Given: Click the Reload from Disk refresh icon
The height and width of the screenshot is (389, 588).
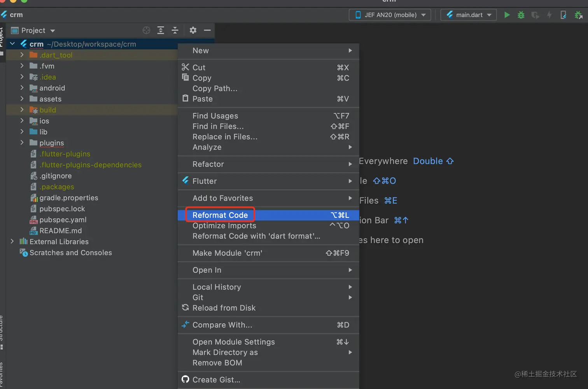Looking at the screenshot, I should 185,308.
